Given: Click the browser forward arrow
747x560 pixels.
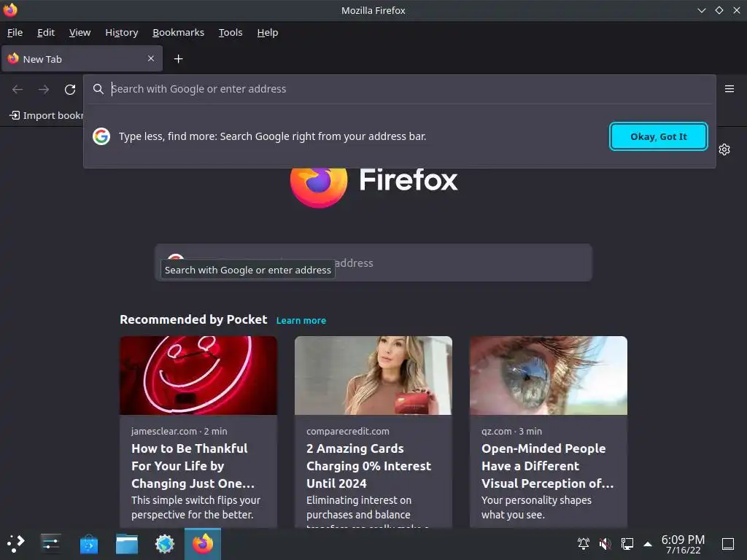Looking at the screenshot, I should [44, 89].
